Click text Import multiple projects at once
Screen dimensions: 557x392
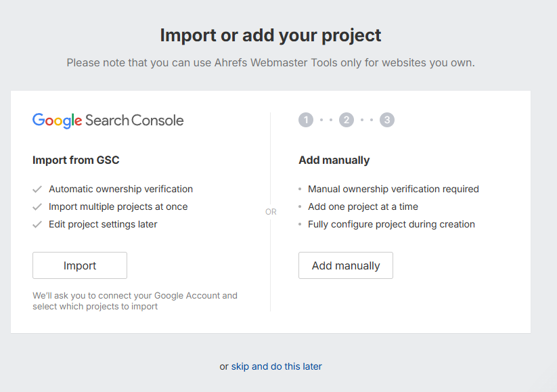[x=118, y=207]
